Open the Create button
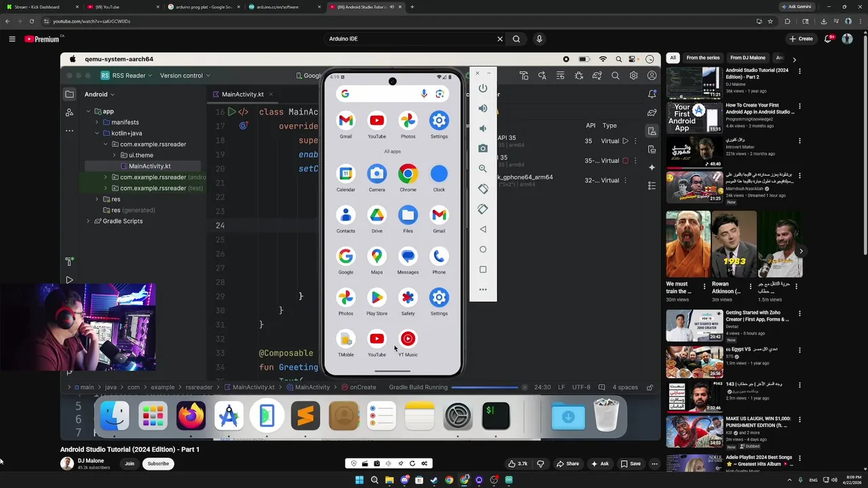The width and height of the screenshot is (868, 488). click(x=801, y=39)
